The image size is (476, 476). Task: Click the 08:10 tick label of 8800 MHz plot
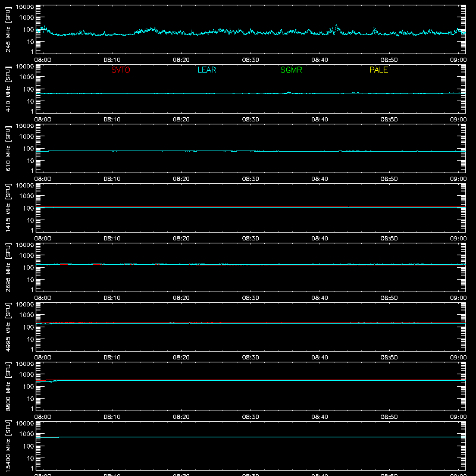click(112, 417)
